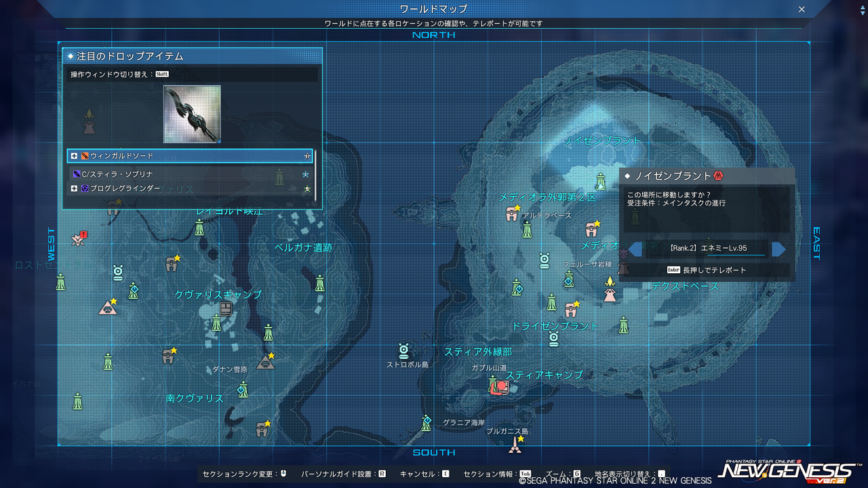Click the red urgent marker with exclamation mark
Viewport: 868px width, 488px height.
[x=79, y=239]
